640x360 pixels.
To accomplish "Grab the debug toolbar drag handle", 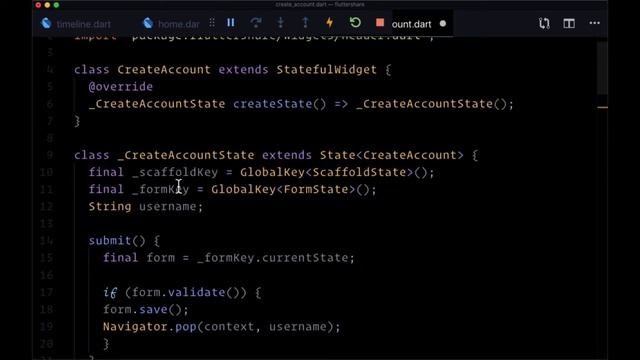I will (211, 23).
